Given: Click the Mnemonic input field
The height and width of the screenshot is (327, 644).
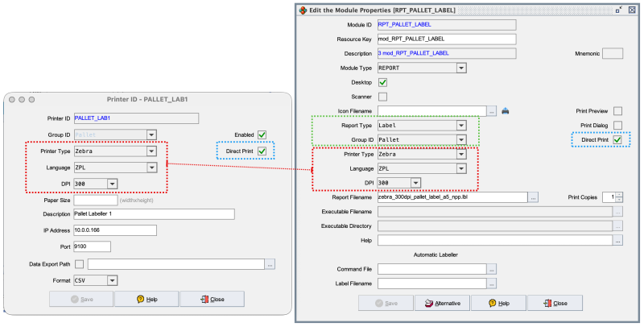Looking at the screenshot, I should (613, 53).
